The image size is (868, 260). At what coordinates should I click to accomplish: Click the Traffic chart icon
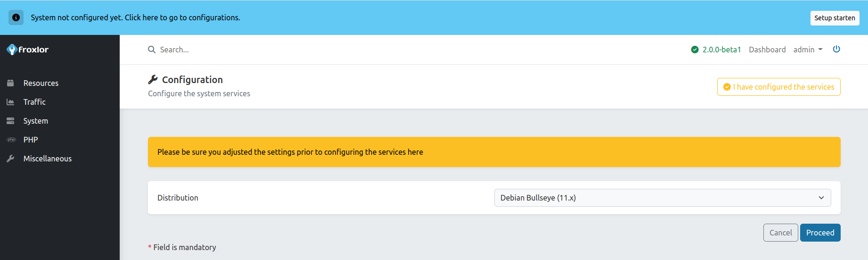[x=10, y=102]
